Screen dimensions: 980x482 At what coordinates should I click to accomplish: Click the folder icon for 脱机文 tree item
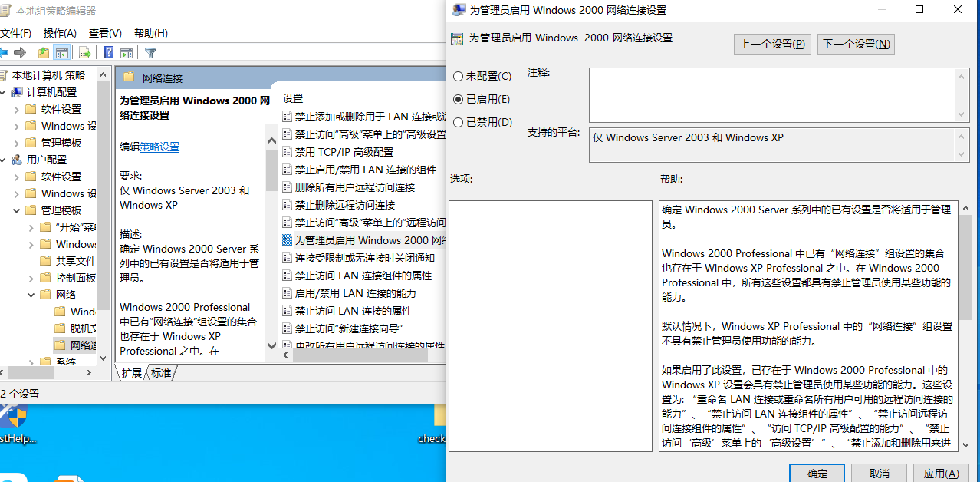click(x=60, y=328)
